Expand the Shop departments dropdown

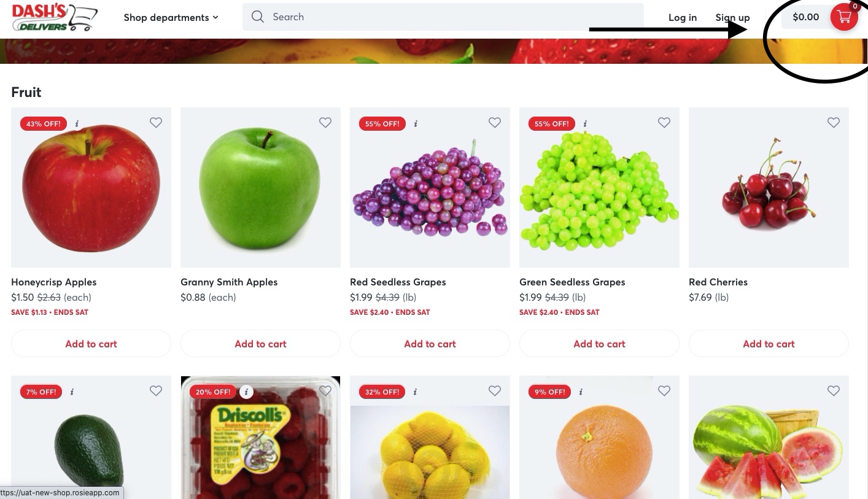click(171, 17)
